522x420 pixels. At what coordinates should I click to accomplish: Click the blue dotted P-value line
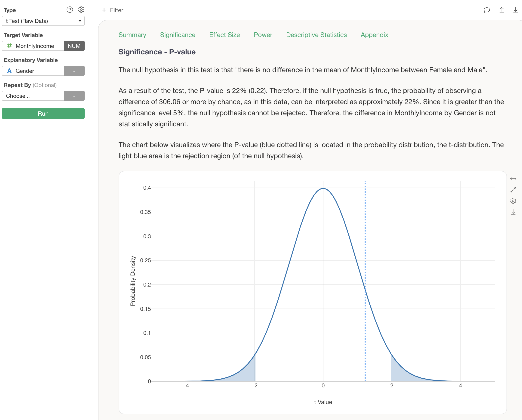[365, 242]
